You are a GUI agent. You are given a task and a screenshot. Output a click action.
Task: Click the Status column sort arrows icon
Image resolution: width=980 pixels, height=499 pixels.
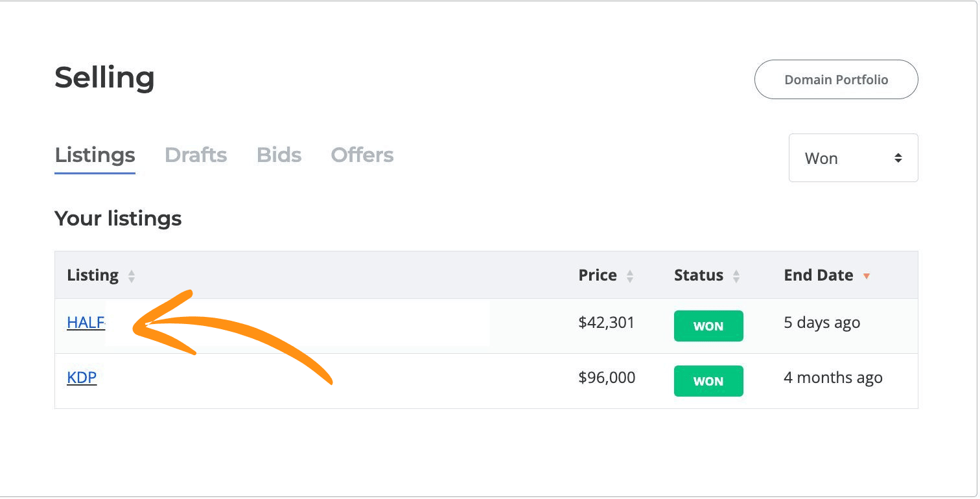(736, 277)
